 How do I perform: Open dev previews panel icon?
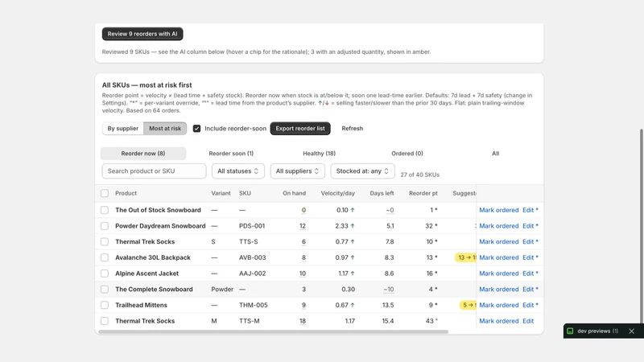pos(570,331)
